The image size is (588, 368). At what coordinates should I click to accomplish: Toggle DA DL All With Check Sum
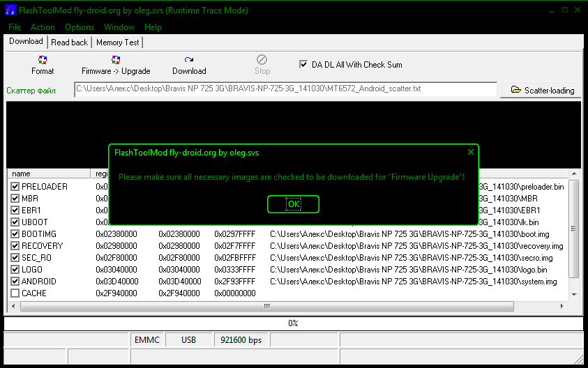tap(303, 65)
